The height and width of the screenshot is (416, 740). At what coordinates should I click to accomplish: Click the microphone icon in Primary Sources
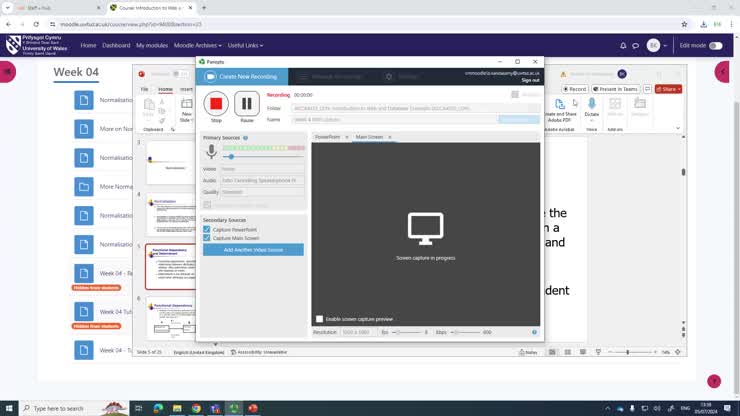[211, 152]
